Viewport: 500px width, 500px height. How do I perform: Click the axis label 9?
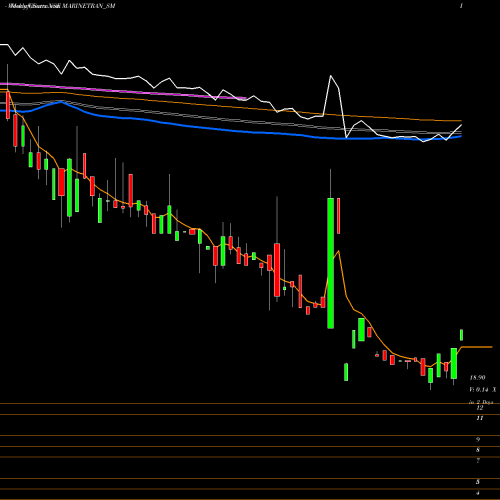point(478,439)
